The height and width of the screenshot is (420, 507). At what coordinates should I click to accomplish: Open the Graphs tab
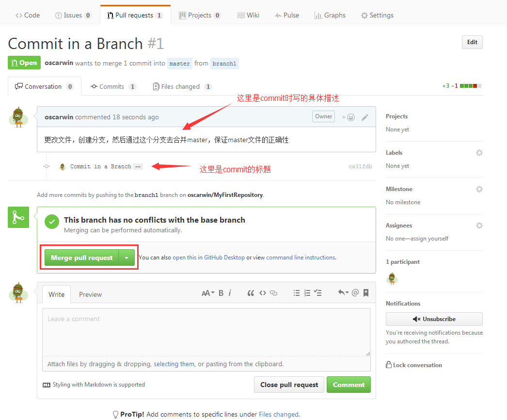330,15
